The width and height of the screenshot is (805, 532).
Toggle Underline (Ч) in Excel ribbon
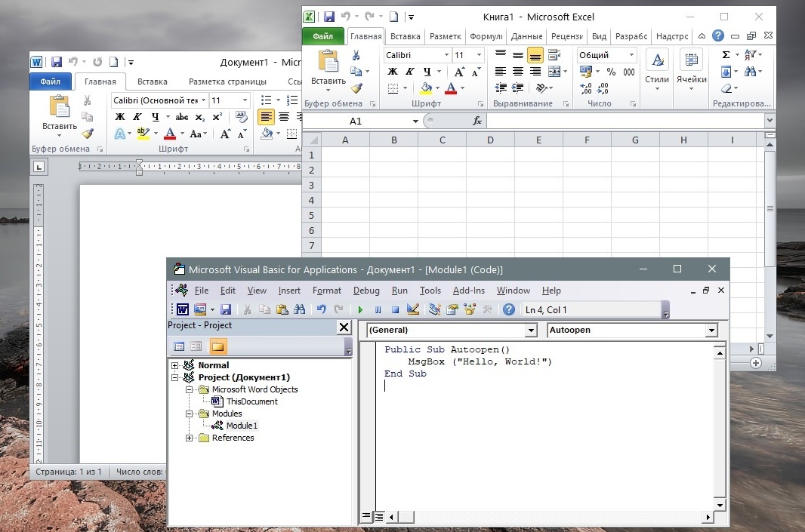click(x=427, y=72)
